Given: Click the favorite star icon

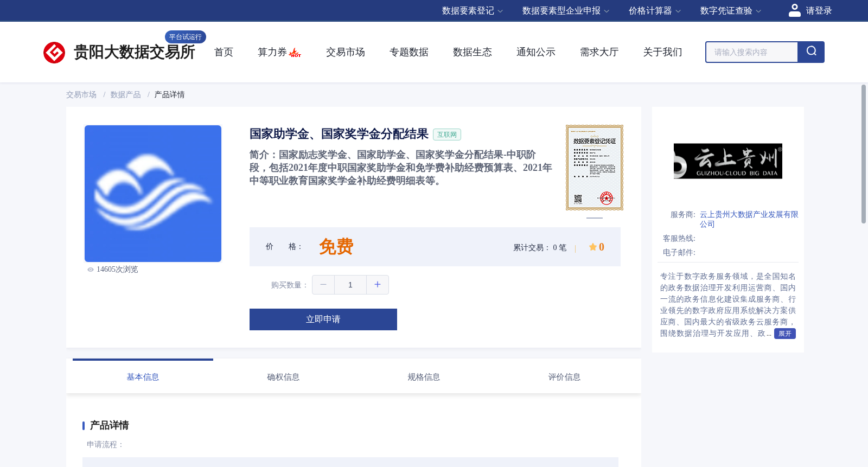Looking at the screenshot, I should (x=592, y=247).
